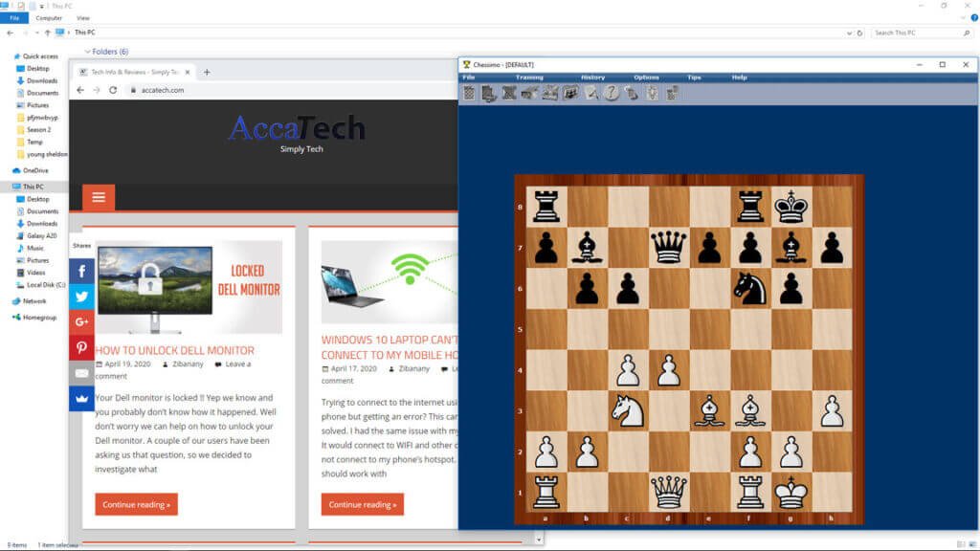980x551 pixels.
Task: Click the black queen on d7
Action: 669,248
